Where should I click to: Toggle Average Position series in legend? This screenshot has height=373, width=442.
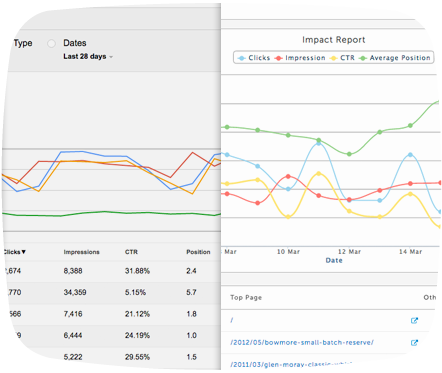coord(395,58)
